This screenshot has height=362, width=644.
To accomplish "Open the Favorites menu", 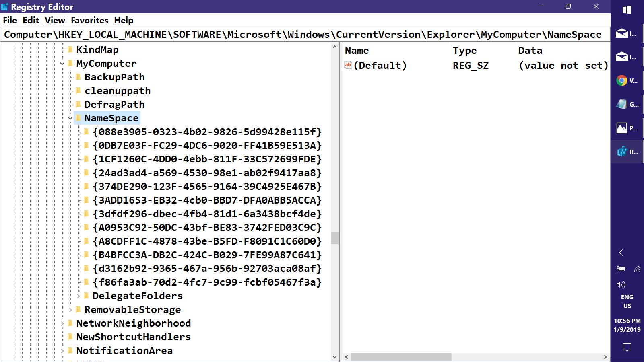I will click(89, 21).
